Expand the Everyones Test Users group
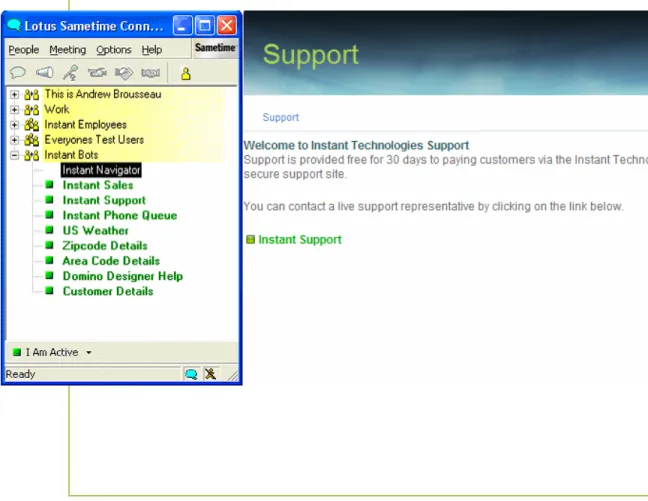 point(14,140)
